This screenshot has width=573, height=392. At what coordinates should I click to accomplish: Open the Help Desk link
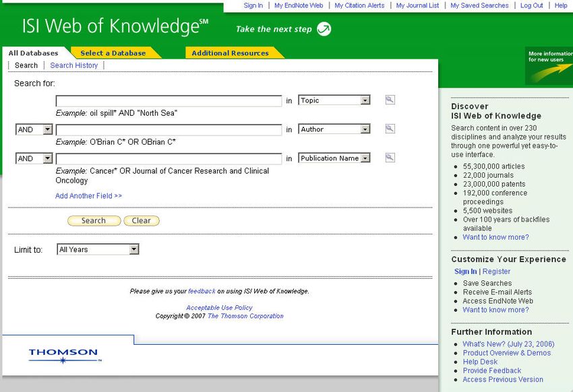[480, 362]
